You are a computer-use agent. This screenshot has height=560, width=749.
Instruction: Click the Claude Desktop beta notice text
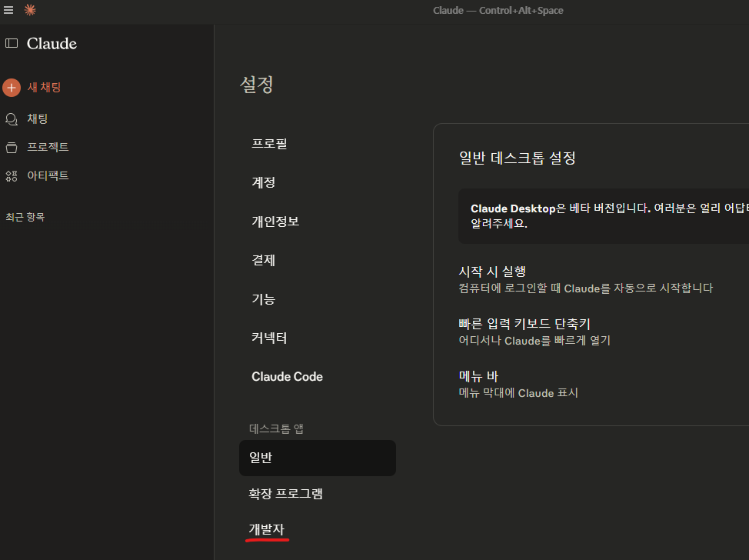610,216
